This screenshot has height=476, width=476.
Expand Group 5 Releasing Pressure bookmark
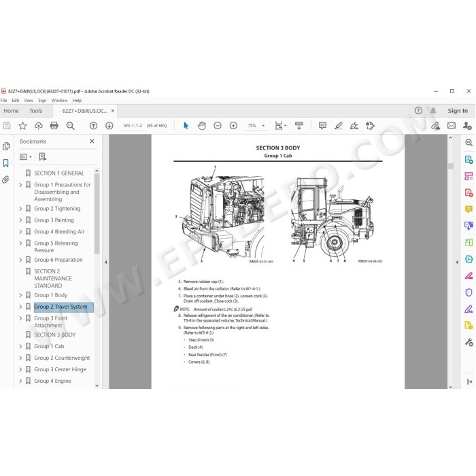click(20, 243)
